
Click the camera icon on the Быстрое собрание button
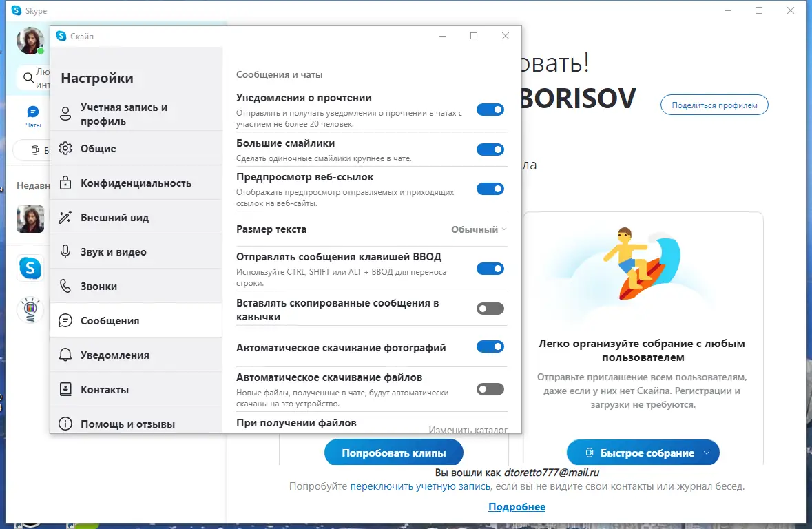coord(590,453)
